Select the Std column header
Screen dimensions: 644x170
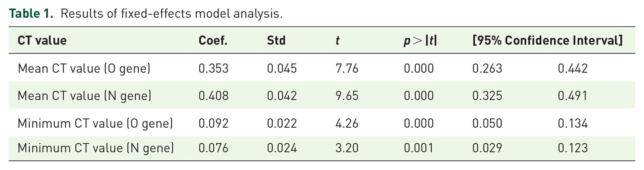click(276, 41)
